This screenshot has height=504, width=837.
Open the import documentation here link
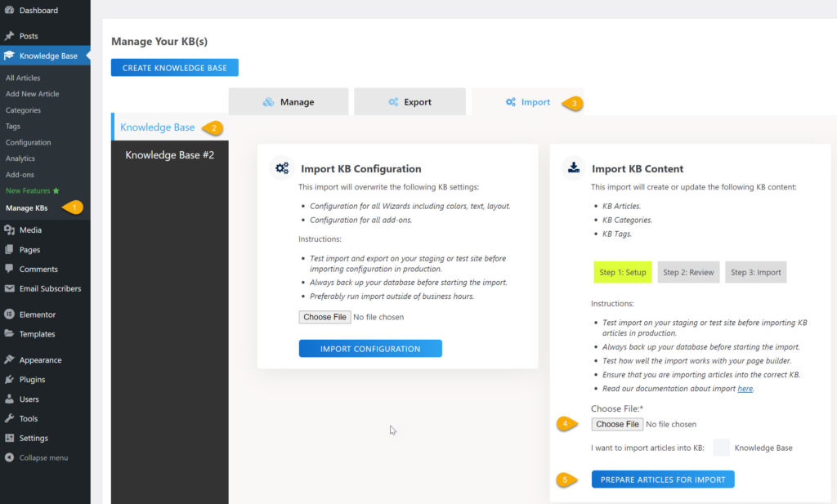[x=744, y=388]
